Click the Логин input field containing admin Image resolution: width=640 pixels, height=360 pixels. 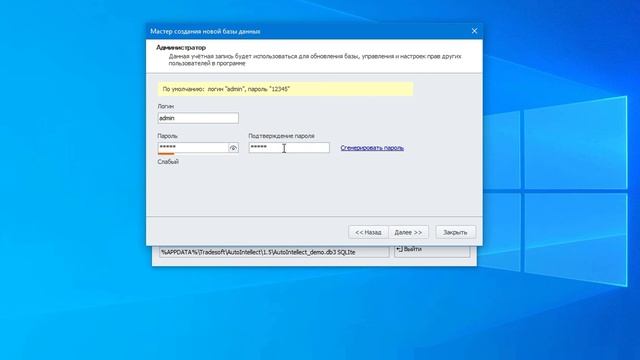click(198, 118)
